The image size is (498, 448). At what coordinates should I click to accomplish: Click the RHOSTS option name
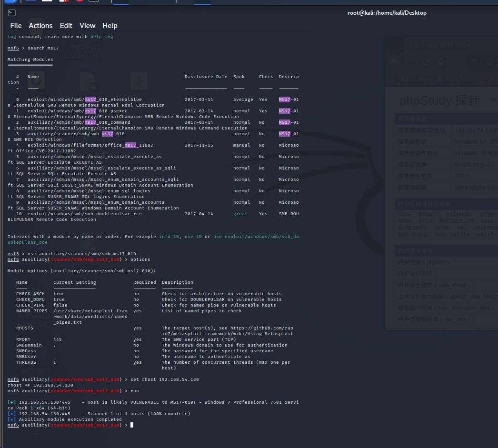(25, 328)
